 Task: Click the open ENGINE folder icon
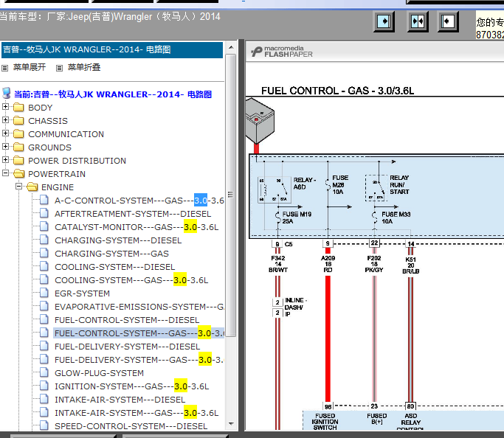(32, 187)
